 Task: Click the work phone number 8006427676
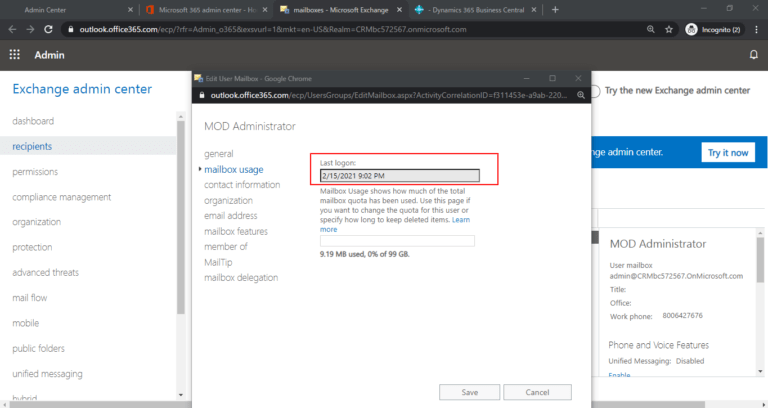pos(683,315)
